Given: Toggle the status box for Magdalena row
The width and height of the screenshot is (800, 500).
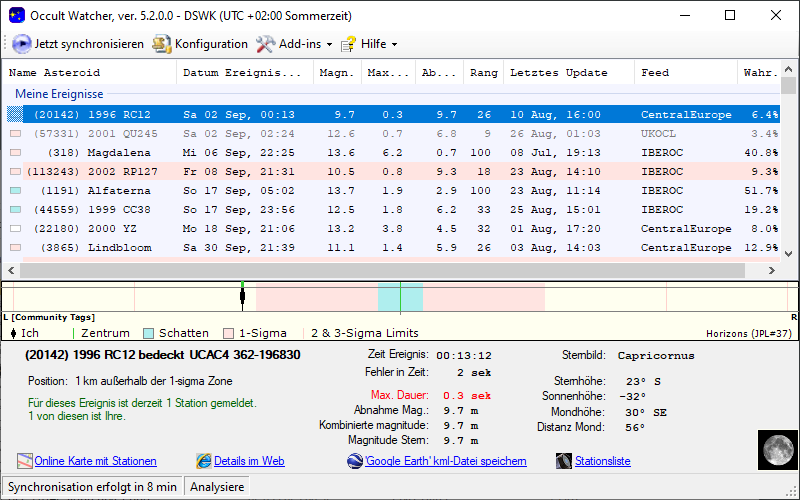Looking at the screenshot, I should pos(15,153).
